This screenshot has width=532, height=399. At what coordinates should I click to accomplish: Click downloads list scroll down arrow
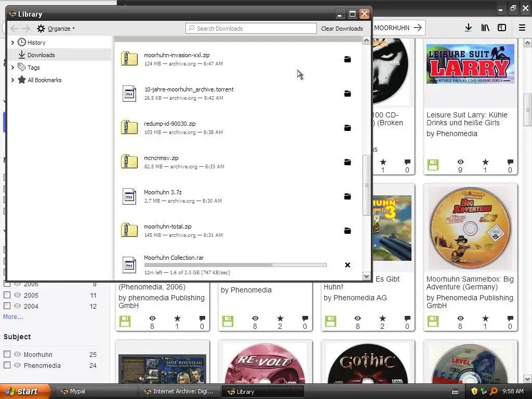[x=366, y=276]
